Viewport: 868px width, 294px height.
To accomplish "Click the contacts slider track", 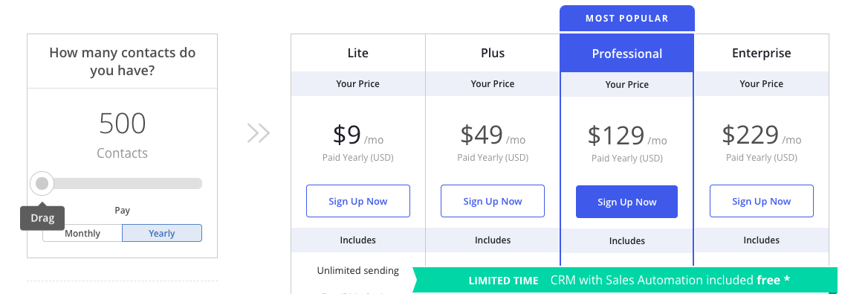I will [122, 184].
